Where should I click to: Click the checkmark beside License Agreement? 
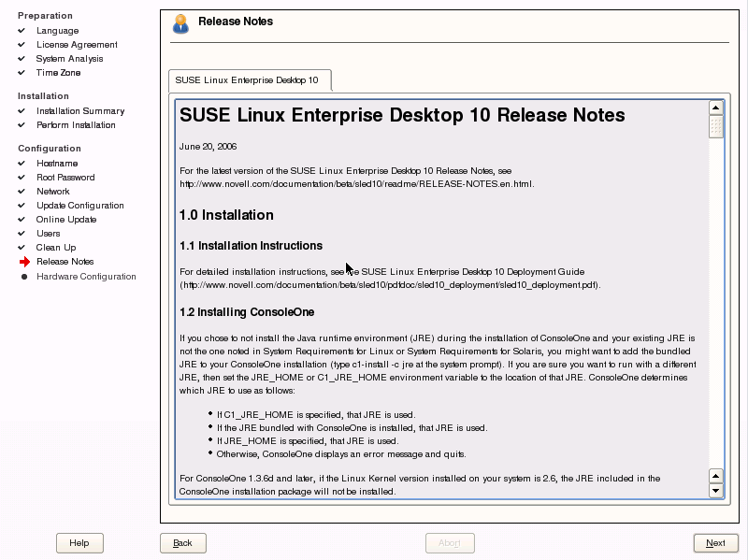tap(22, 44)
